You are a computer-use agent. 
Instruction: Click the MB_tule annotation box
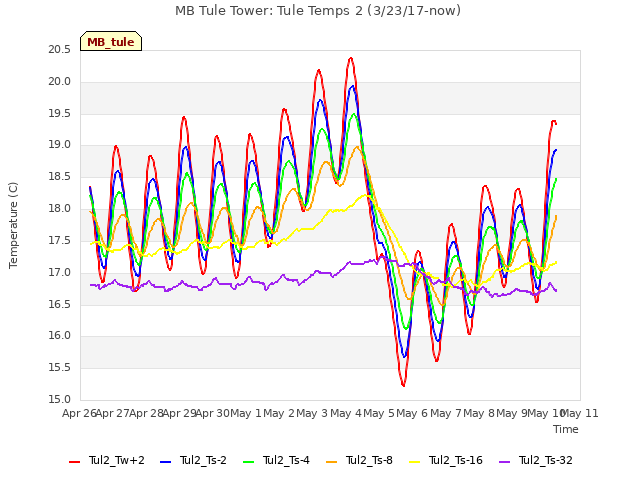[111, 42]
